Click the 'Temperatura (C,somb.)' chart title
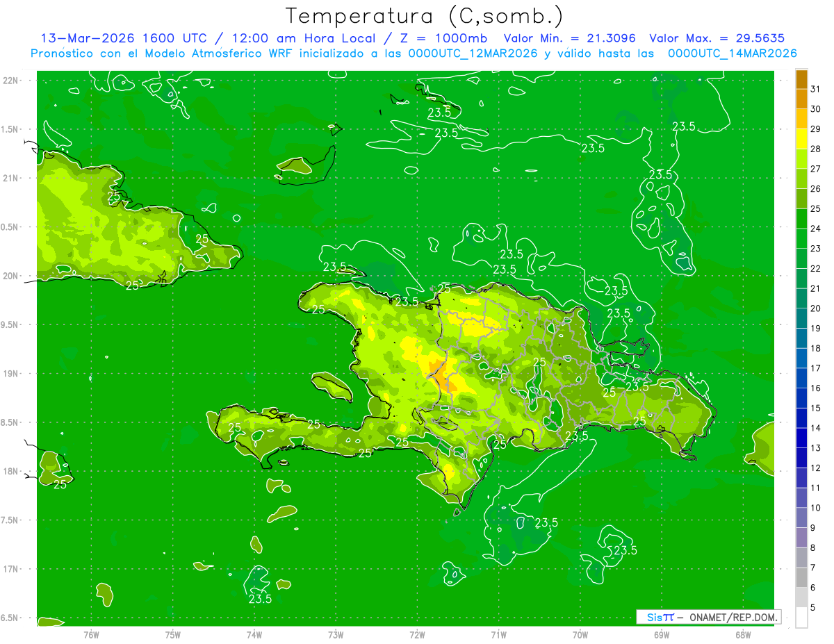Image resolution: width=834 pixels, height=644 pixels. click(x=424, y=16)
